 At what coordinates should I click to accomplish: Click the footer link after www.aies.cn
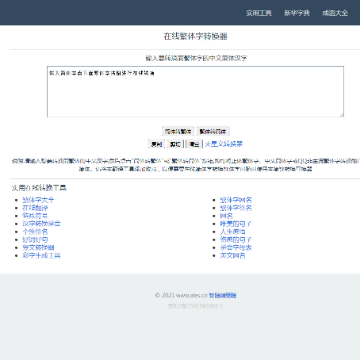coord(223,295)
